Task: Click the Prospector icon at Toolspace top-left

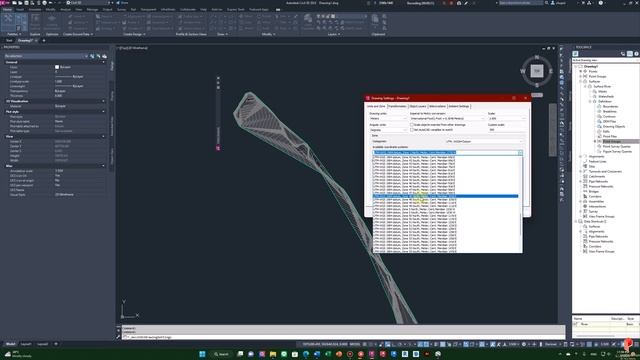Action: 576,53
